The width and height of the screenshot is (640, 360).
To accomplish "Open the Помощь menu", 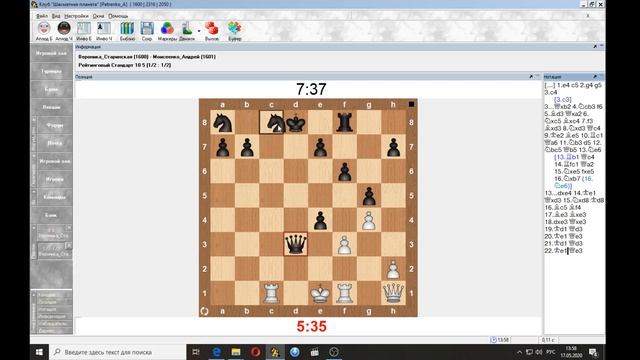I will click(x=118, y=16).
